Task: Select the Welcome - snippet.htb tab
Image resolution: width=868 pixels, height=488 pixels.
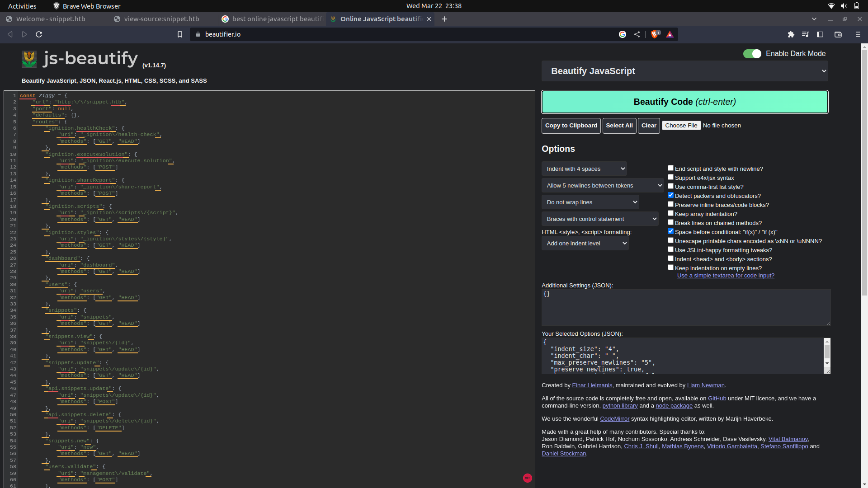Action: (x=50, y=19)
